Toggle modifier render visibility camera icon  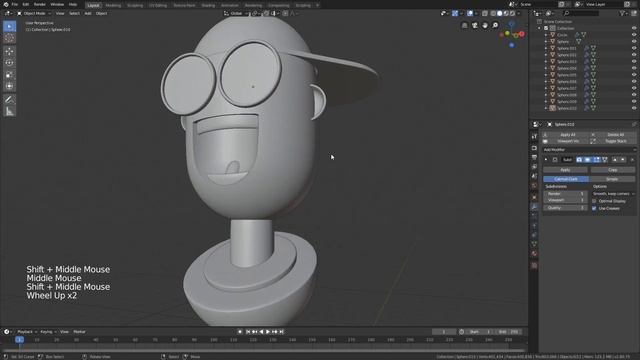579,160
